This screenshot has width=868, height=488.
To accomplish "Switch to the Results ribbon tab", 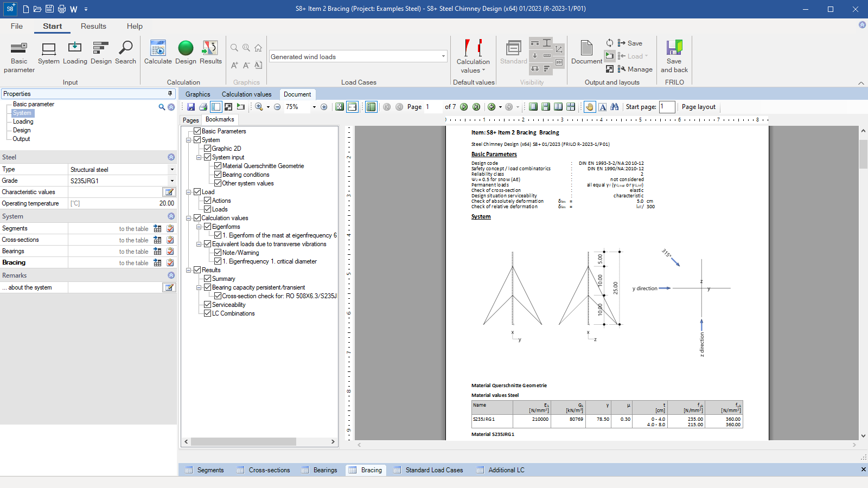I will click(93, 26).
